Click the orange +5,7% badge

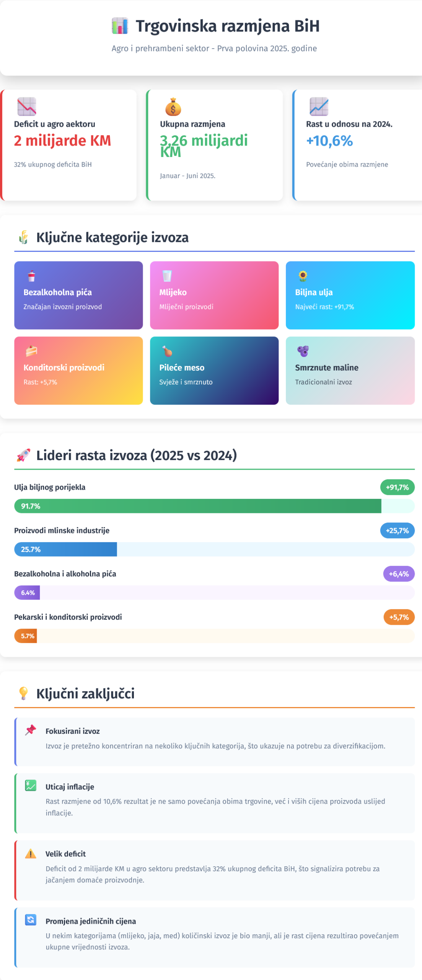point(399,617)
